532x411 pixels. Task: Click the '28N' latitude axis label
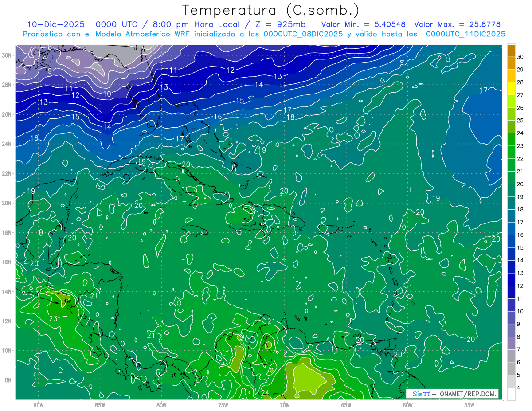(8, 85)
